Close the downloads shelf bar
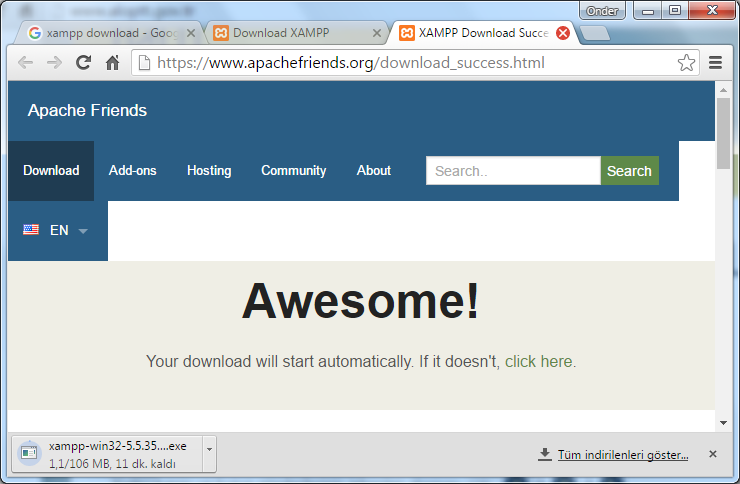740x484 pixels. click(713, 454)
